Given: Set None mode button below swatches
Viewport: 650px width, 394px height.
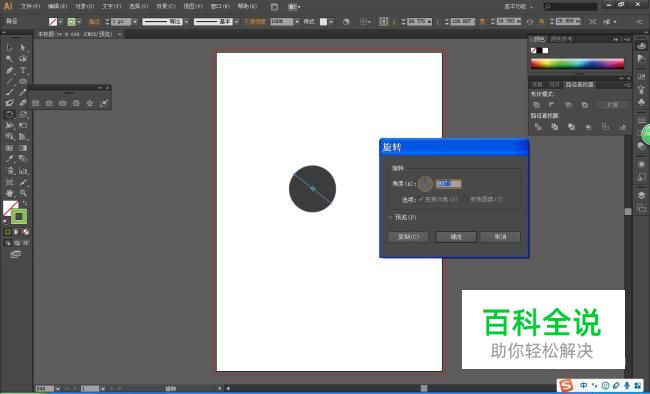Looking at the screenshot, I should [x=26, y=232].
